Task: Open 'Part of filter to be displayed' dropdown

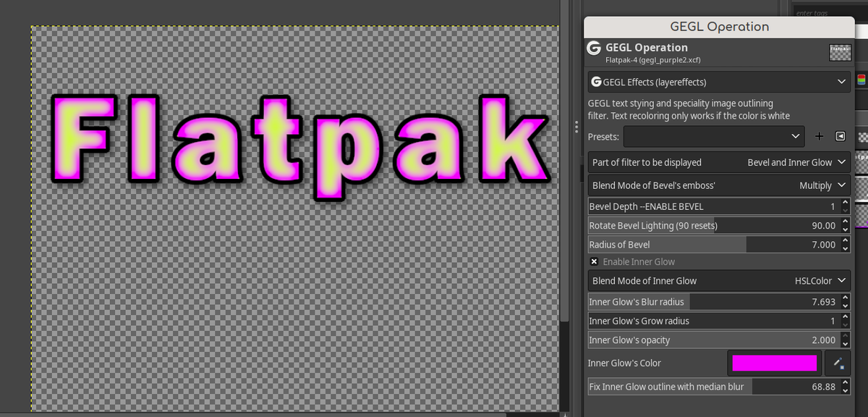Action: tap(718, 162)
